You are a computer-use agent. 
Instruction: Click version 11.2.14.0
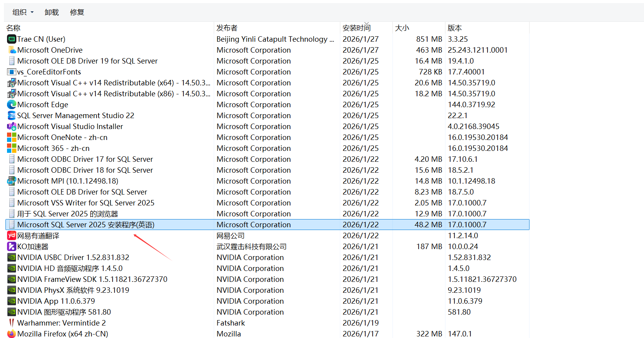[x=463, y=235]
